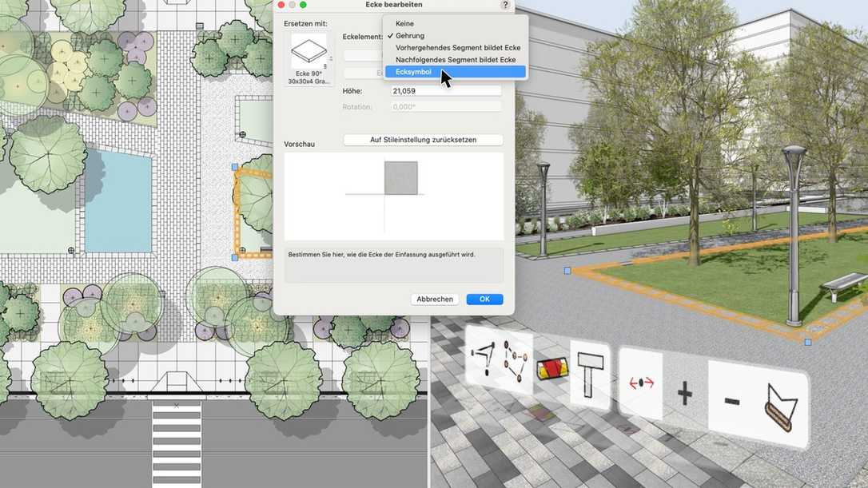Image resolution: width=868 pixels, height=488 pixels.
Task: Click Abbrechen to cancel the dialog
Action: pyautogui.click(x=434, y=298)
